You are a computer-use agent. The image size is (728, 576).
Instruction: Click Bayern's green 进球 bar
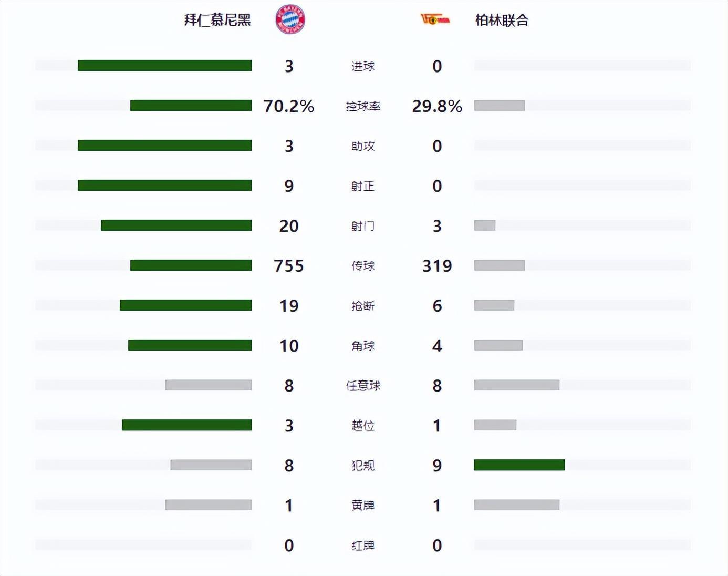click(165, 66)
